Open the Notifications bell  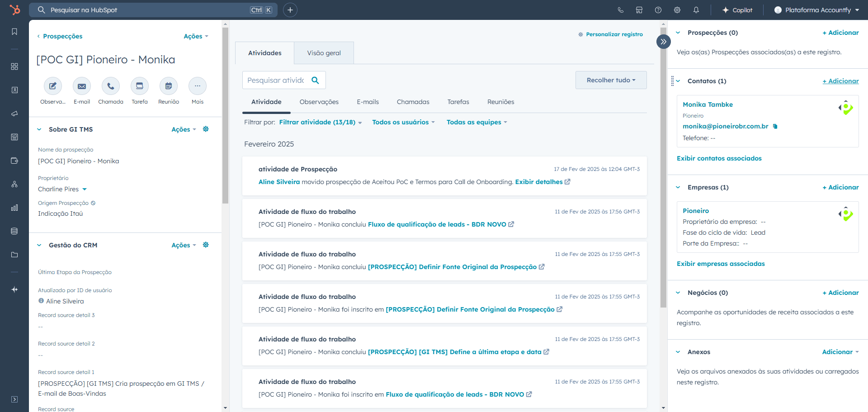696,10
